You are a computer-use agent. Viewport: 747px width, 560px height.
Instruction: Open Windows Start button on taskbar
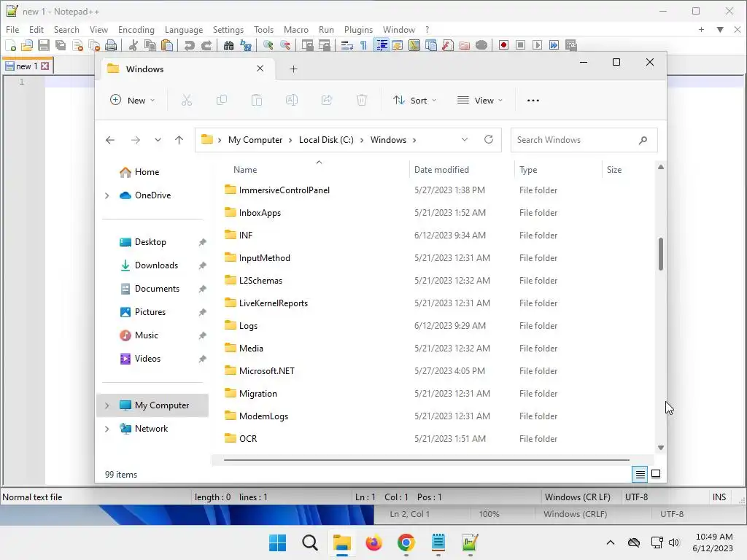point(278,542)
